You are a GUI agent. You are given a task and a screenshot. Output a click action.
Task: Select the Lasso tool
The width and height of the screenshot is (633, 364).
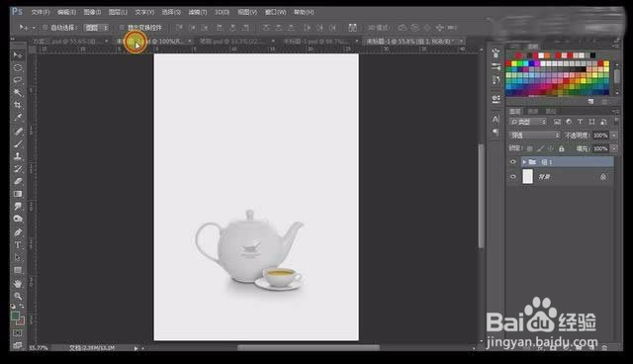[x=18, y=80]
